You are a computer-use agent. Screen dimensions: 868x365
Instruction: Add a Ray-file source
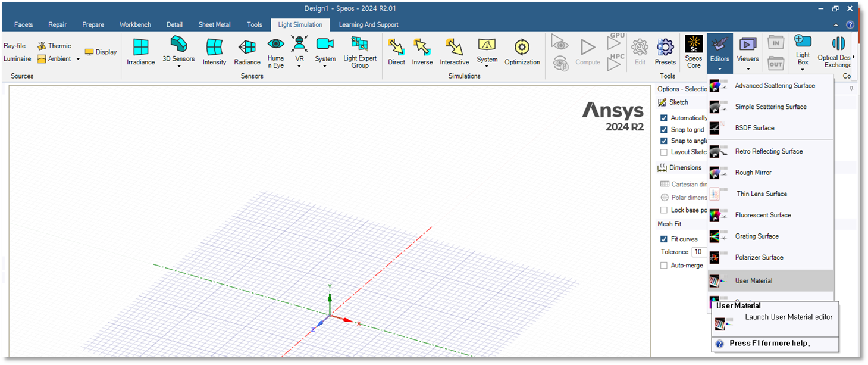point(15,46)
